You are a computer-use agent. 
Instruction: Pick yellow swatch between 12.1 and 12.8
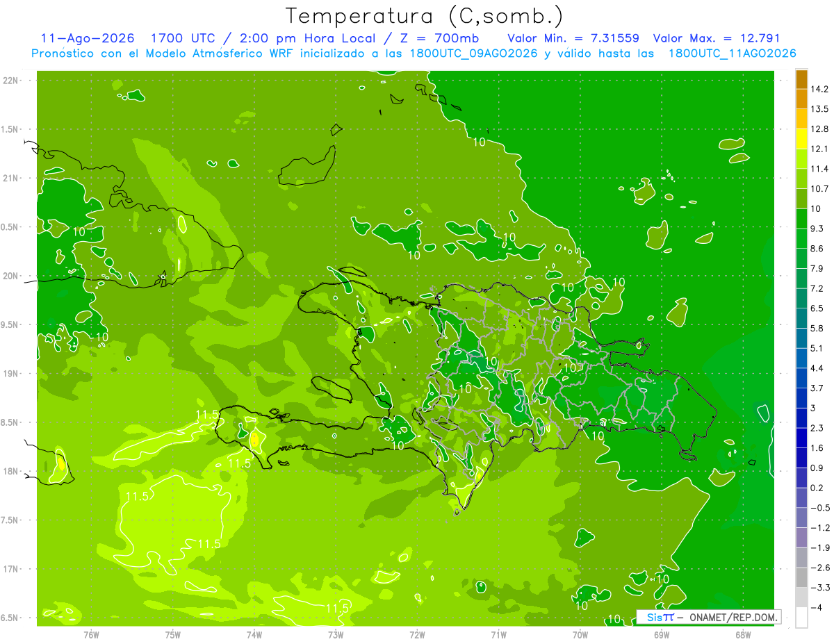point(801,139)
